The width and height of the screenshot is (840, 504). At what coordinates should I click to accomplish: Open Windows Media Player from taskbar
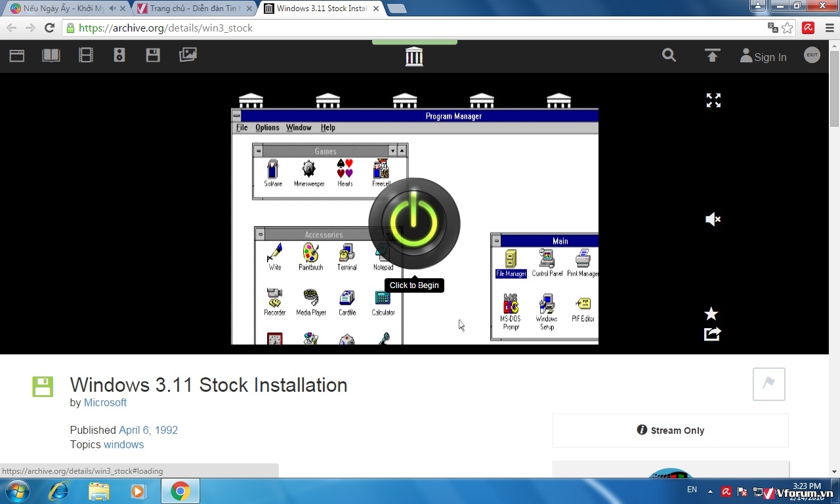pyautogui.click(x=138, y=491)
